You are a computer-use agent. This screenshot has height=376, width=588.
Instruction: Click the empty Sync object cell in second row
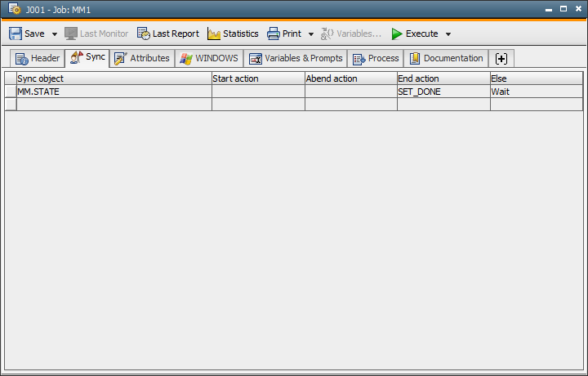pos(114,105)
